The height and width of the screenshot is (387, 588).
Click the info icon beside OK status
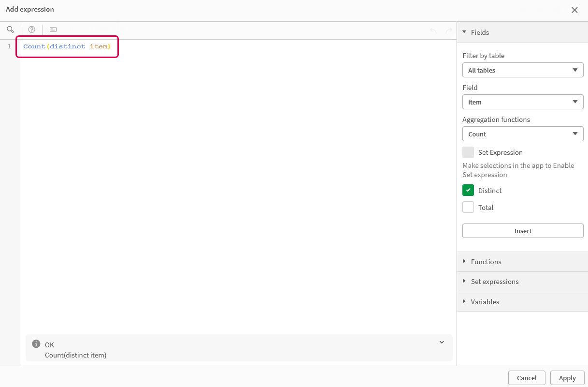[36, 344]
